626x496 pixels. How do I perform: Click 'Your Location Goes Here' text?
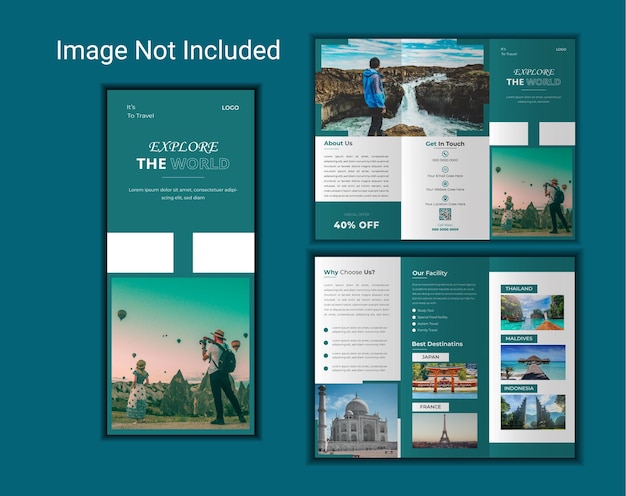(445, 204)
